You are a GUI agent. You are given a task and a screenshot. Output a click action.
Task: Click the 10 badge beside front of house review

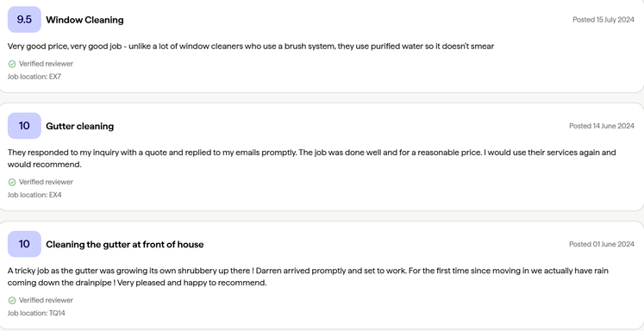[24, 244]
